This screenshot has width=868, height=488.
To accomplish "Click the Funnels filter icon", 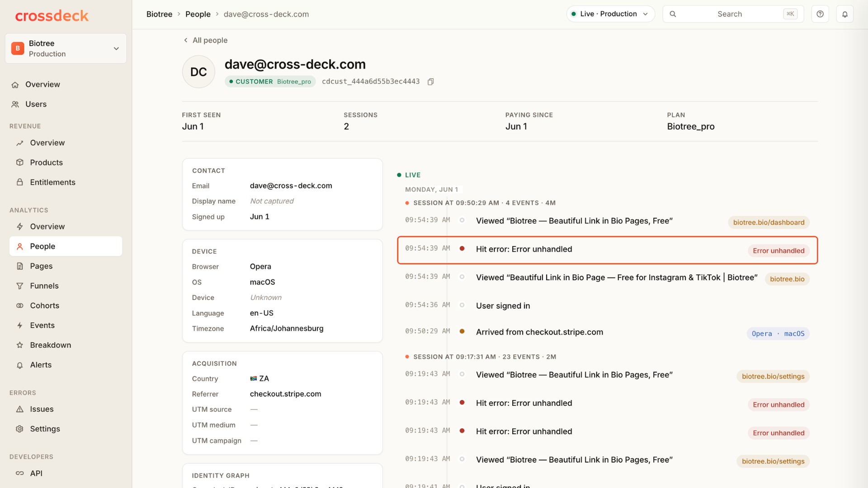I will 20,286.
